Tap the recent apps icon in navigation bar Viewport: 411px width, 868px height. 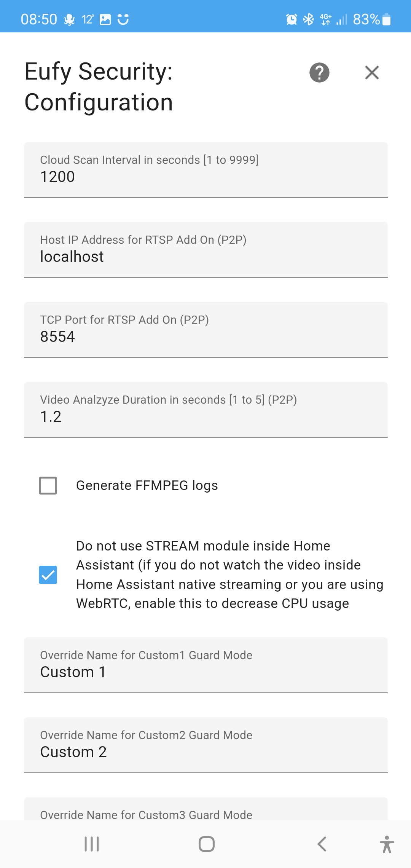pyautogui.click(x=91, y=844)
